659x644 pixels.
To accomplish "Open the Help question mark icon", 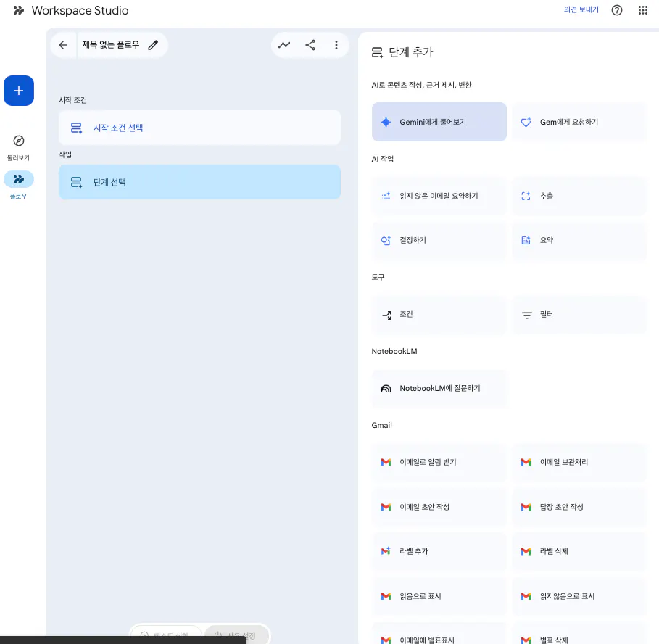I will (616, 10).
